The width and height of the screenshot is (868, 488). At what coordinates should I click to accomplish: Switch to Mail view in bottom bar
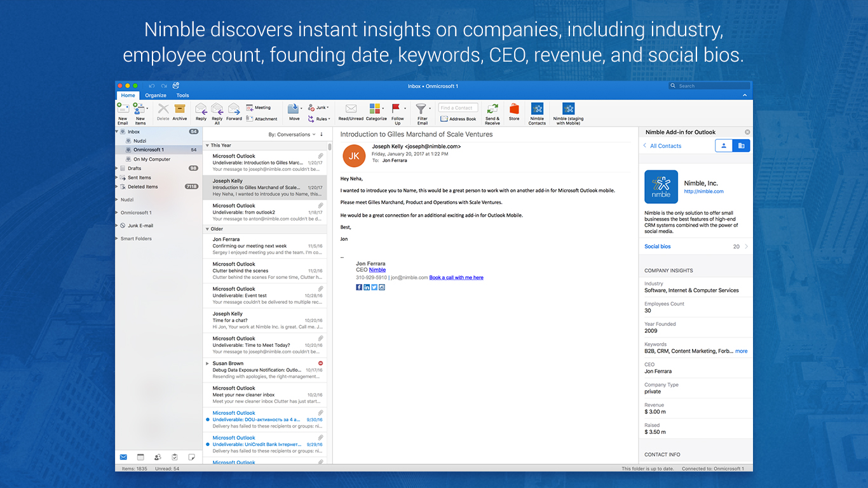[x=123, y=457]
